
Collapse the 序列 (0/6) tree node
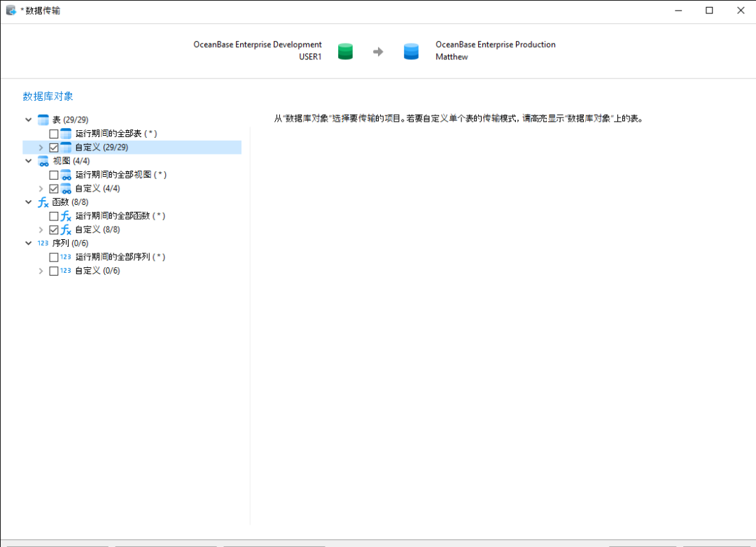pyautogui.click(x=29, y=243)
